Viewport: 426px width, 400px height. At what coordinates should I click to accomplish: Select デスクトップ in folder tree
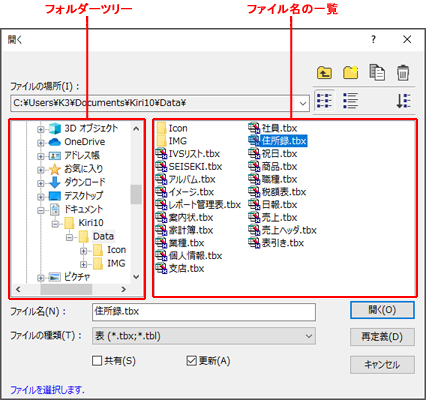(x=84, y=196)
